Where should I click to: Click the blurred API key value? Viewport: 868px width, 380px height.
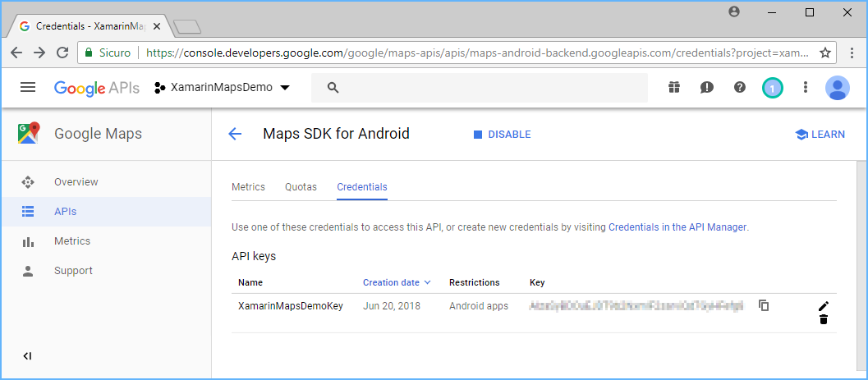click(636, 306)
